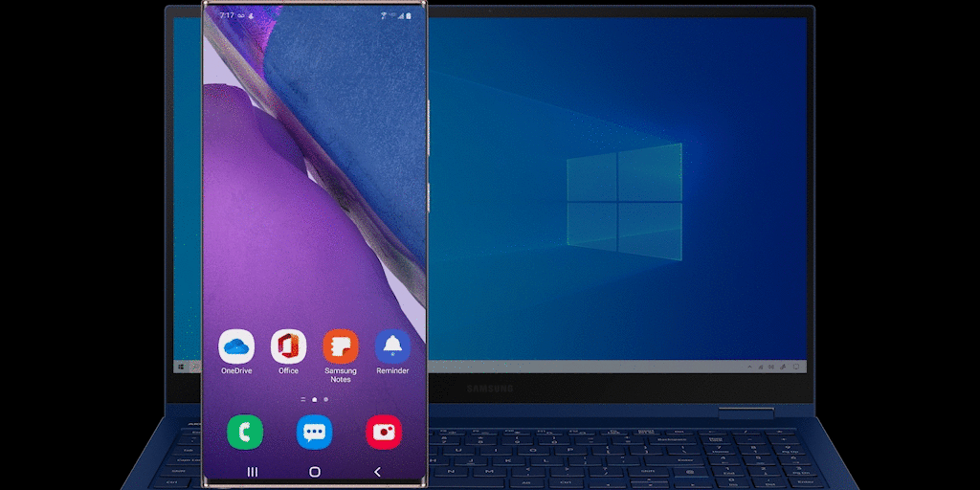
Task: Open the green Phone dialer app
Action: [x=245, y=432]
